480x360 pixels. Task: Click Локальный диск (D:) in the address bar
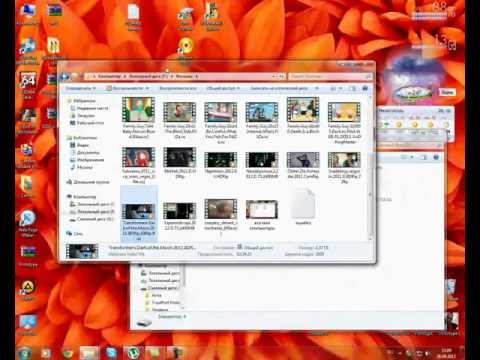(x=149, y=76)
